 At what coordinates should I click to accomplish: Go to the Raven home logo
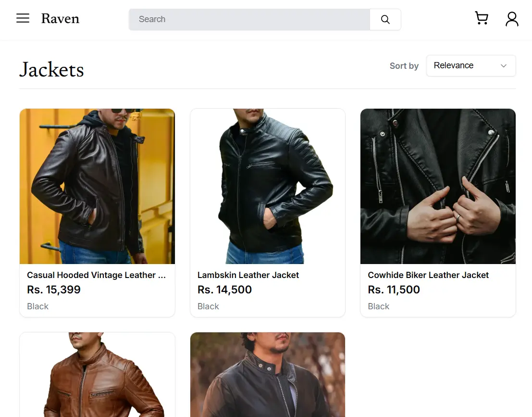click(60, 19)
